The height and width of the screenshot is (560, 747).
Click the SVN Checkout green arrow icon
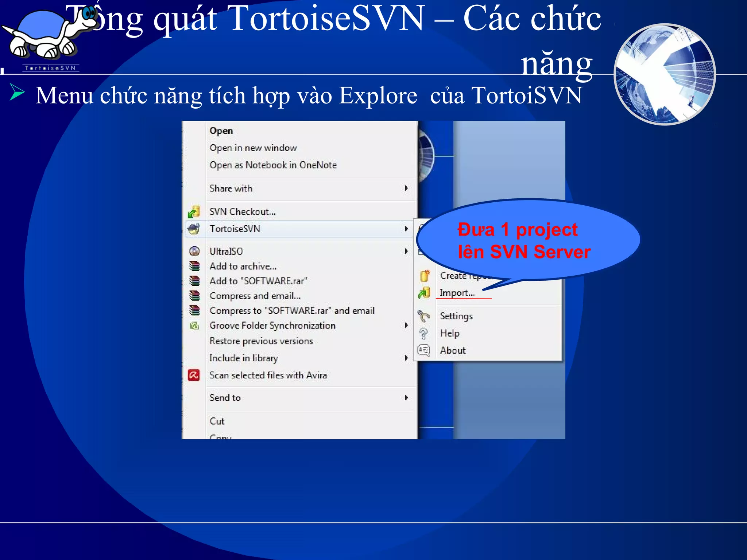(x=194, y=211)
